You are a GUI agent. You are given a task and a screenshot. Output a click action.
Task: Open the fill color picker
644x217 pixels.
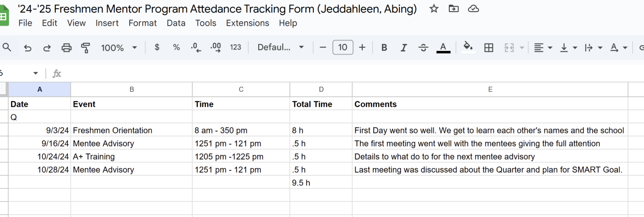[468, 47]
